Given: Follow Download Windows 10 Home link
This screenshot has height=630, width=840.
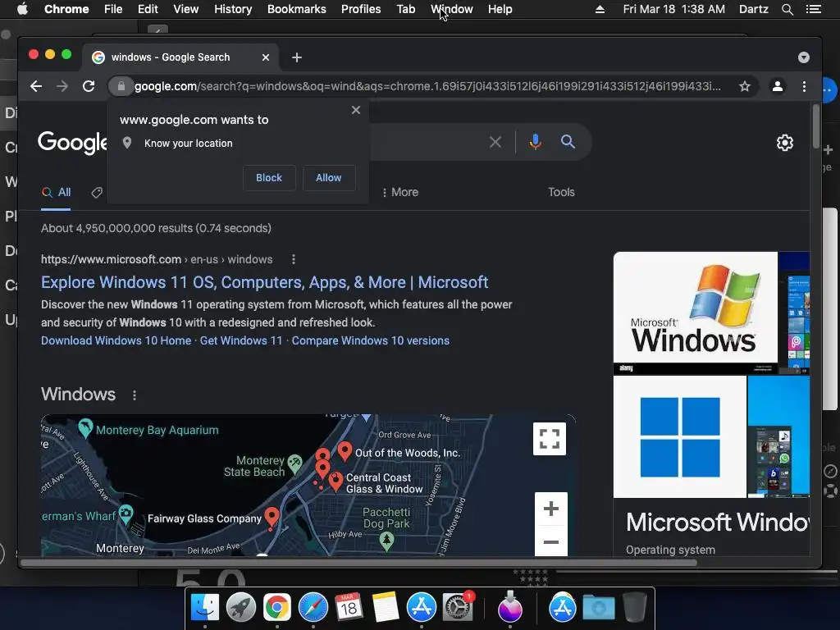Looking at the screenshot, I should tap(116, 340).
